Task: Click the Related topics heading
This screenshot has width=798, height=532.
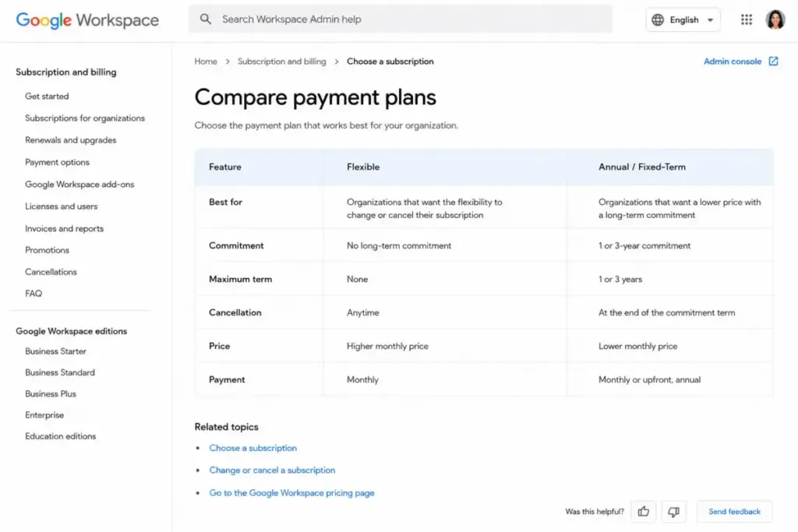Action: [227, 427]
